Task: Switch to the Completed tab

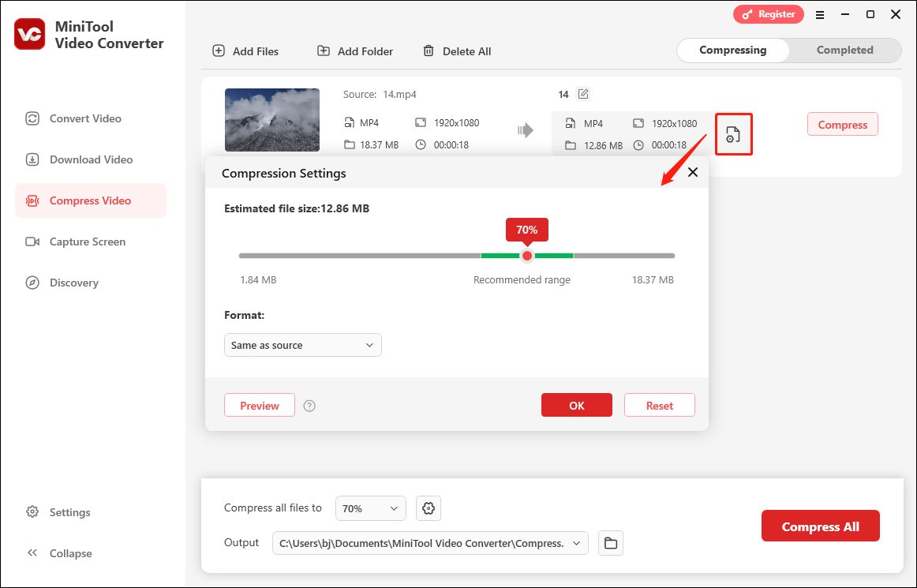Action: click(845, 51)
